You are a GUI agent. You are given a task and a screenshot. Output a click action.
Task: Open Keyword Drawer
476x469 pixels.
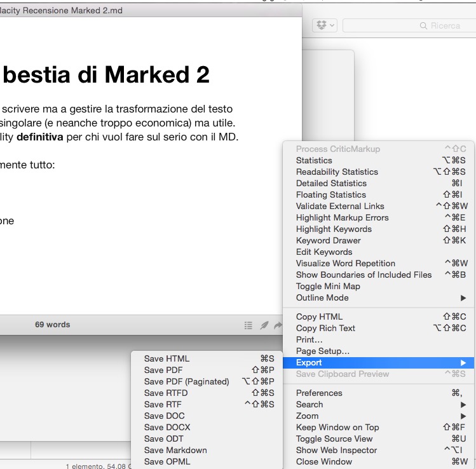tap(378, 240)
